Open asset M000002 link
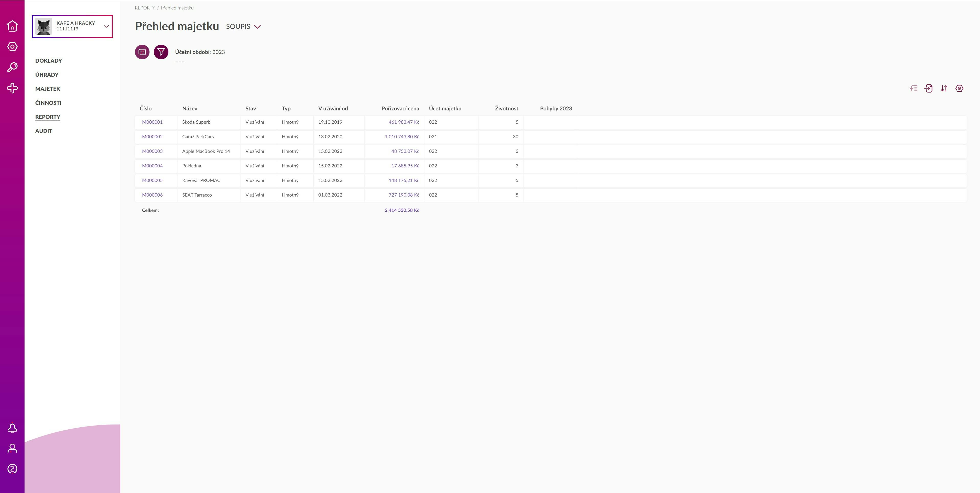The image size is (980, 493). point(152,136)
